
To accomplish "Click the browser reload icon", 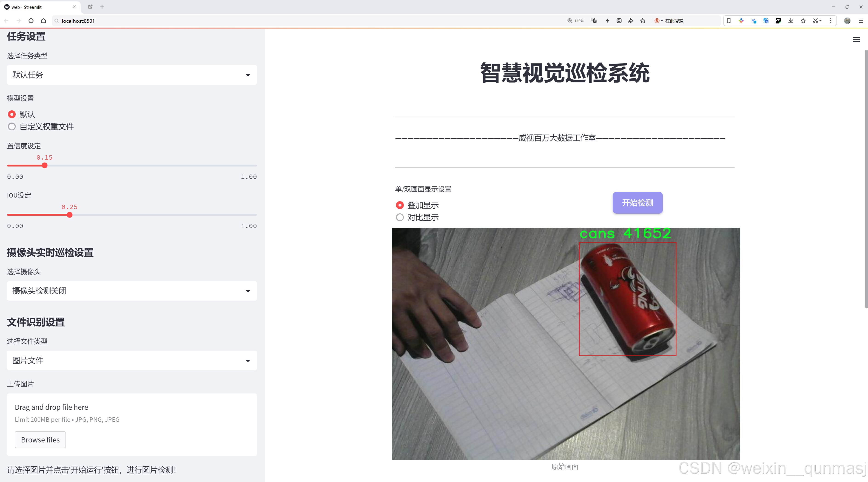I will coord(31,20).
